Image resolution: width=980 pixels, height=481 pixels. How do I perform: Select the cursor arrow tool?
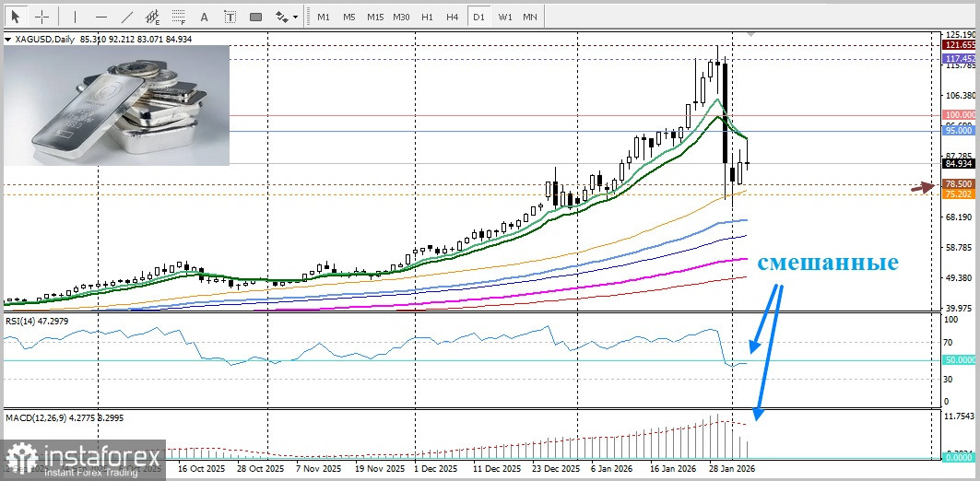(16, 17)
